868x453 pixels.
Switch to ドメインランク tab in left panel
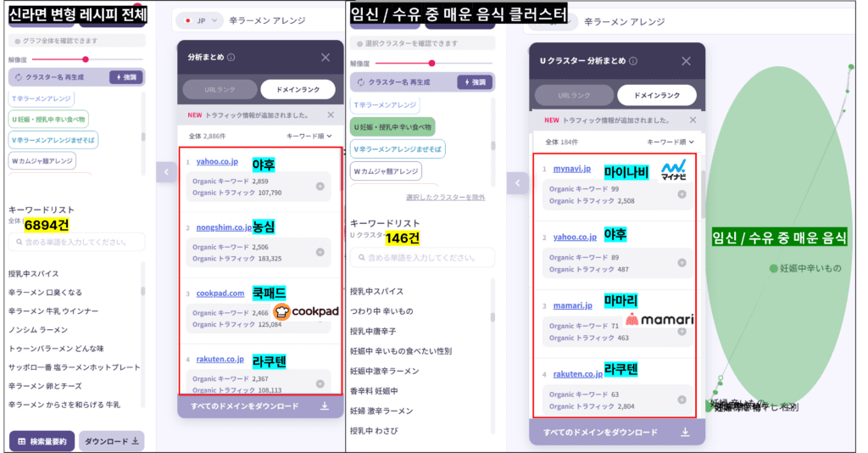tap(298, 89)
